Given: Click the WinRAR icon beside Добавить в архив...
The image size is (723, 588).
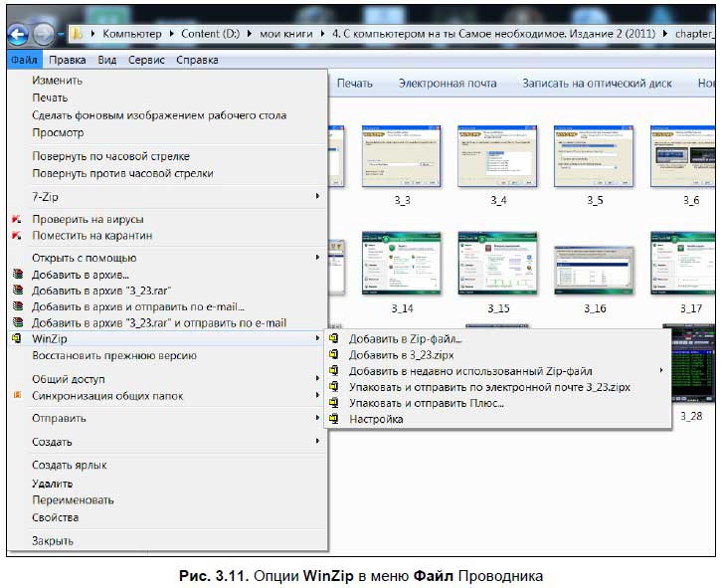Looking at the screenshot, I should (x=18, y=275).
